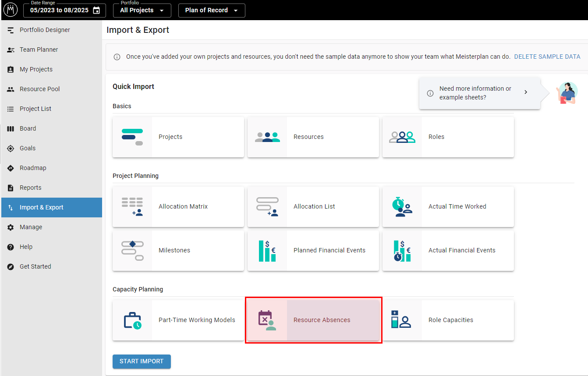
Task: Click the Help question mark icon
Action: 11,247
